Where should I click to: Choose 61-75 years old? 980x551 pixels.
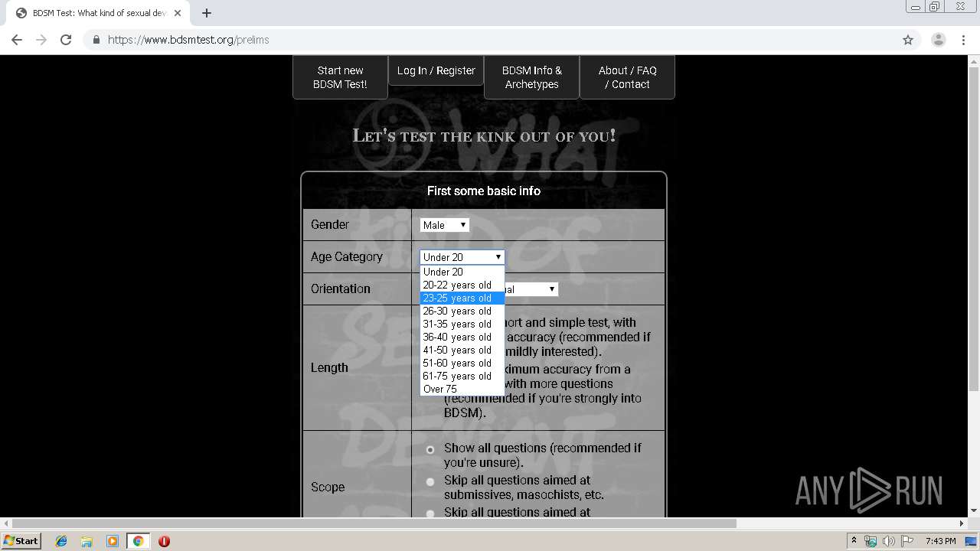point(462,376)
